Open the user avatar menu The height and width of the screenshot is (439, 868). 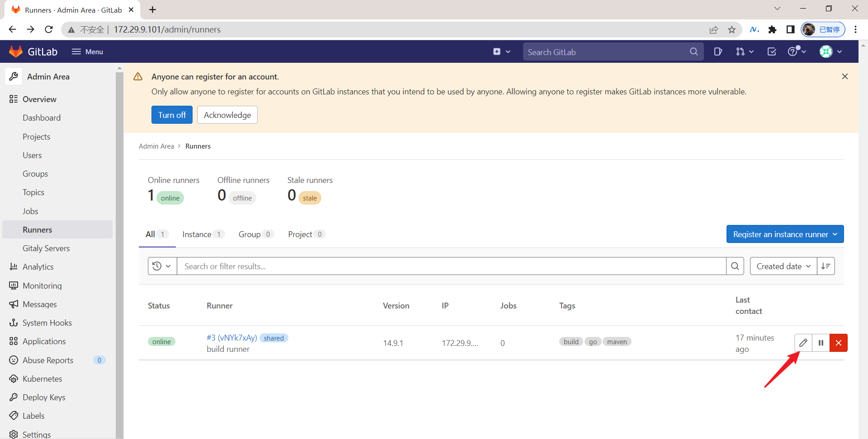click(x=831, y=51)
